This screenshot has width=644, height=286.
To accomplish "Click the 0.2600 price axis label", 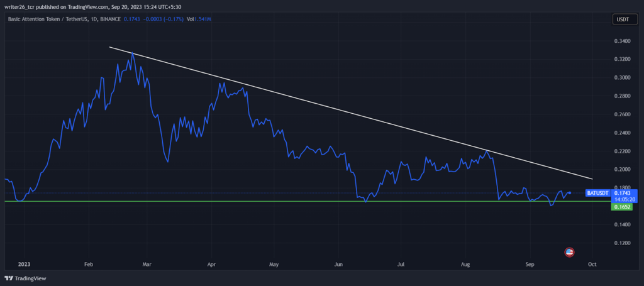I will pos(621,114).
